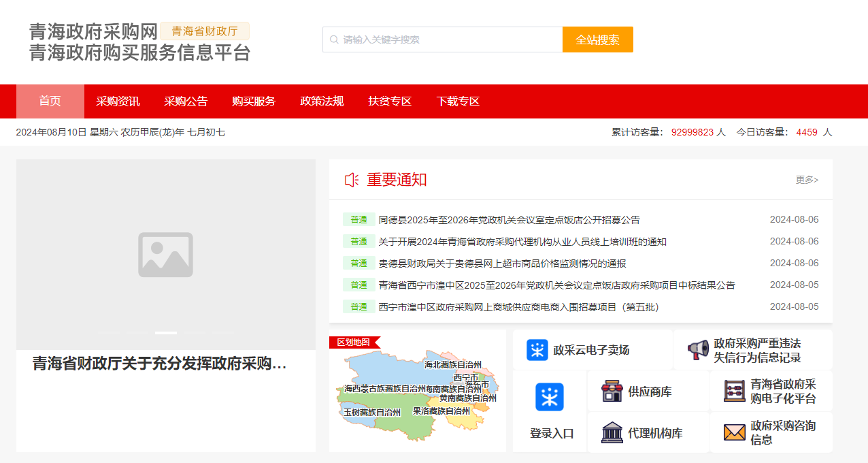The width and height of the screenshot is (868, 463).
Task: Open the 政采云电子卖场 icon
Action: coord(537,349)
